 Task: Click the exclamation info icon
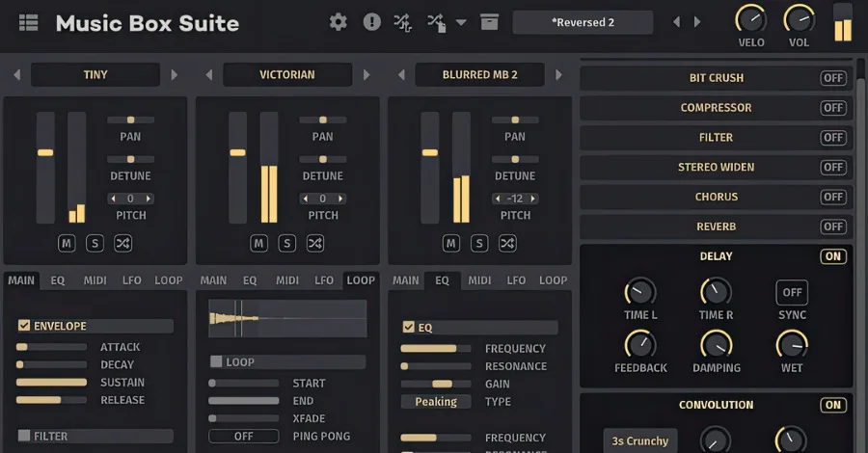pyautogui.click(x=371, y=22)
